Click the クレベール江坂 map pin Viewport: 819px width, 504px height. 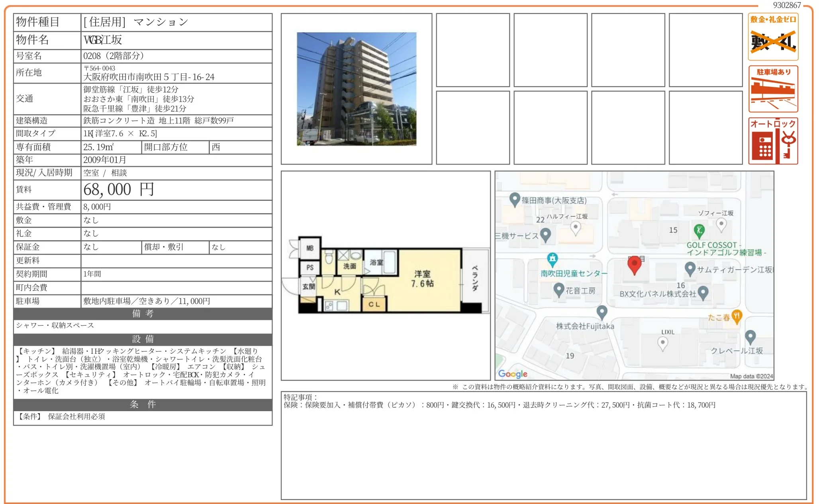tap(750, 337)
